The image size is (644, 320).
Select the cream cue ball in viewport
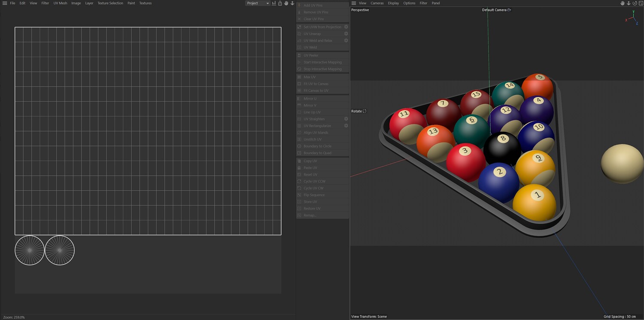(623, 164)
